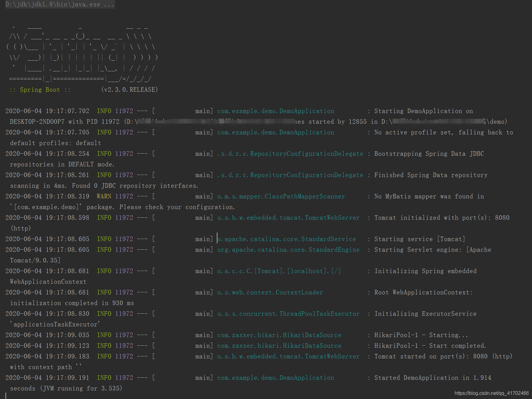Click 'DESKTOP-2NDOOP7 with PID 11972' text

point(65,122)
